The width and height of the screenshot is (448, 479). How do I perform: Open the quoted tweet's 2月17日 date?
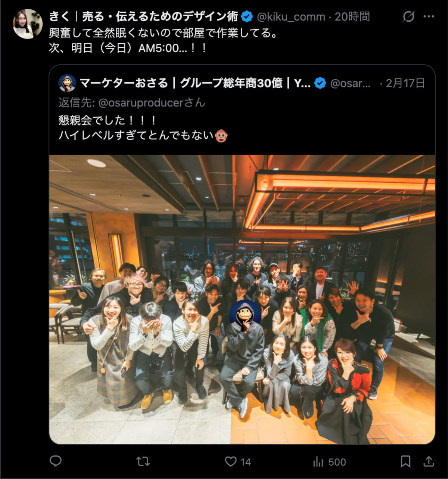405,83
